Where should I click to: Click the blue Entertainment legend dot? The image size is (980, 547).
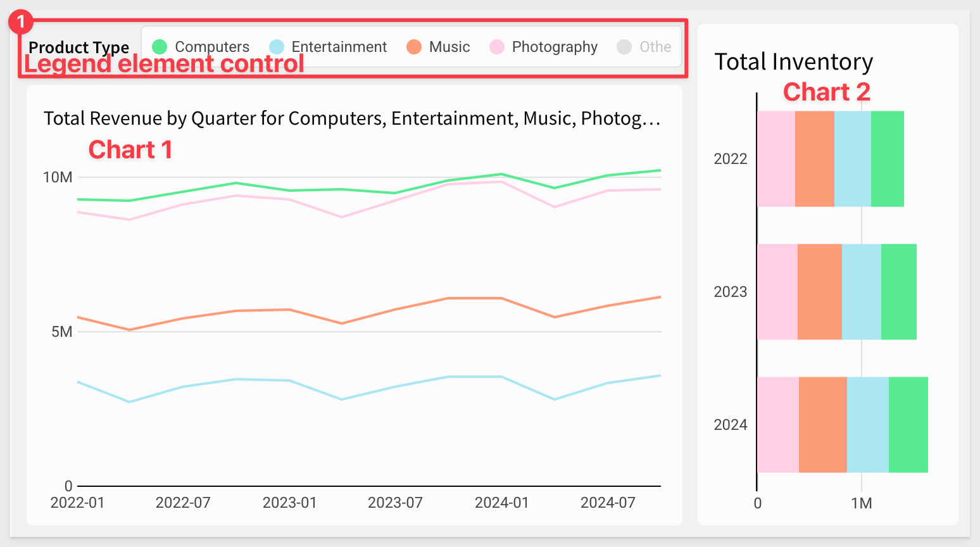[x=277, y=47]
